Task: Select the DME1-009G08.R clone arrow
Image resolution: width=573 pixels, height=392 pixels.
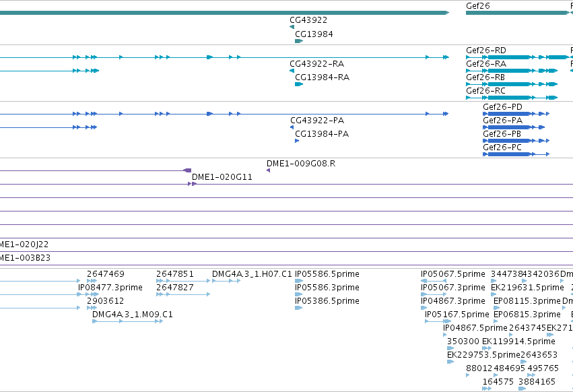Action: [x=268, y=170]
